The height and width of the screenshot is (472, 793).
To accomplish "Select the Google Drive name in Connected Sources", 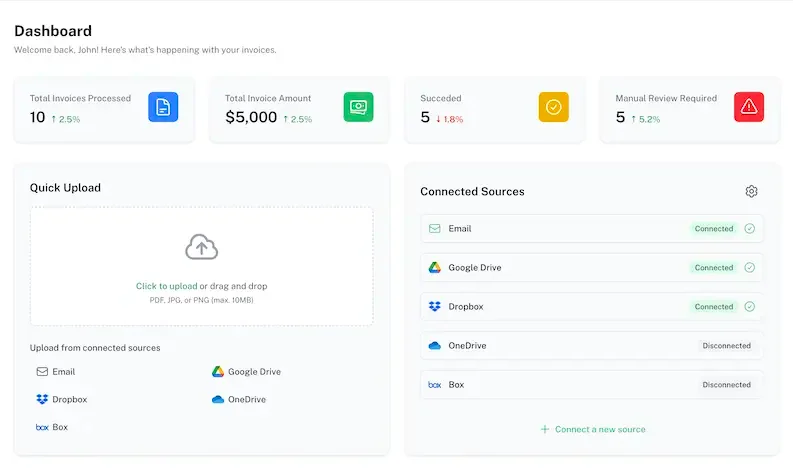I will click(x=475, y=268).
